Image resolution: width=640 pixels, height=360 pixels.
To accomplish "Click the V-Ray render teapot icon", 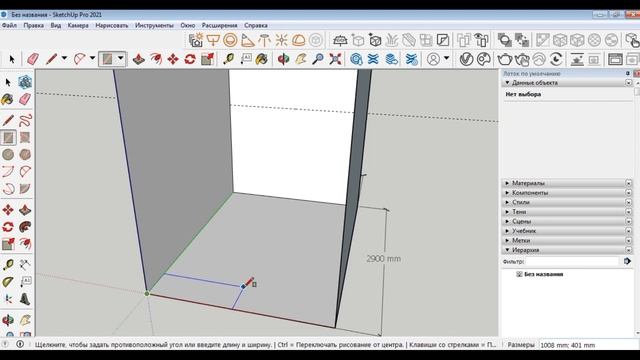I will [504, 59].
